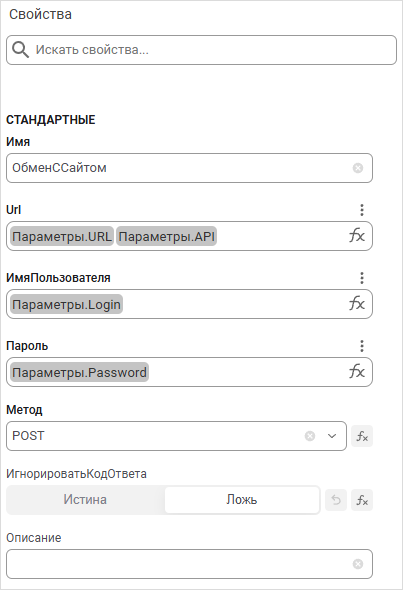Viewport: 403px width, 590px height.
Task: Open the Метод combo box showing POST
Action: click(x=176, y=436)
